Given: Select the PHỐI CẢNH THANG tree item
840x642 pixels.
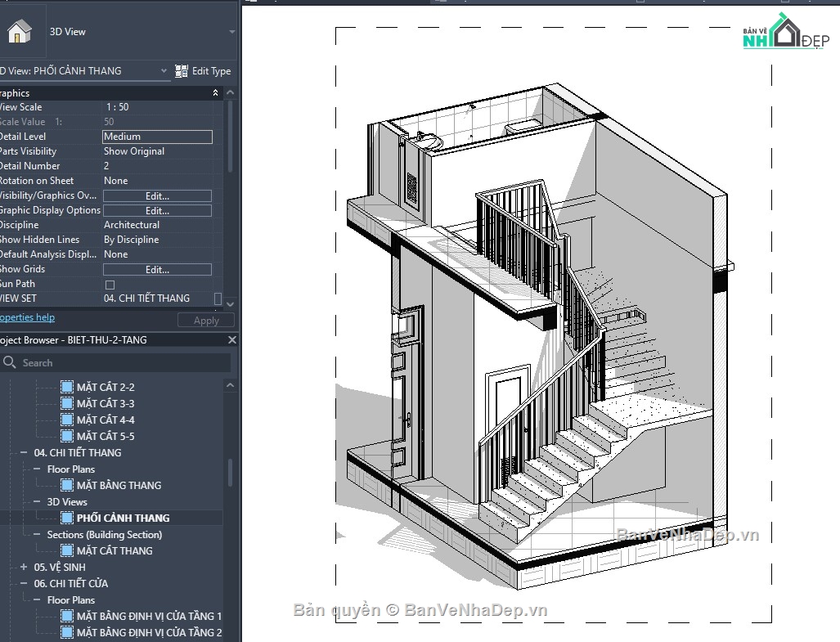Looking at the screenshot, I should click(123, 518).
